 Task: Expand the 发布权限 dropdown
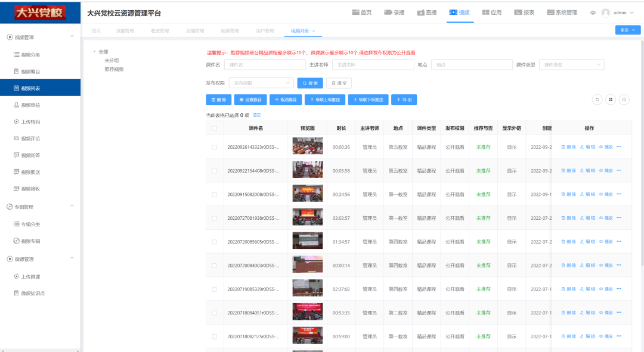(x=261, y=83)
